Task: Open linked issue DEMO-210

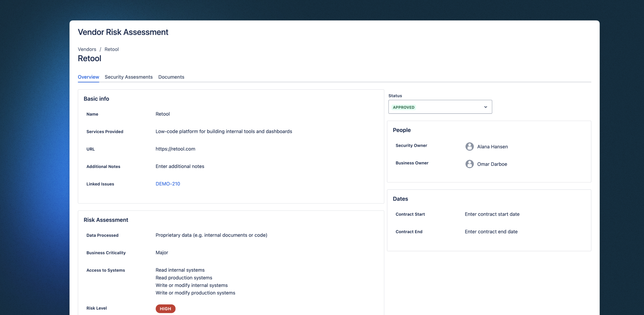Action: pos(168,184)
